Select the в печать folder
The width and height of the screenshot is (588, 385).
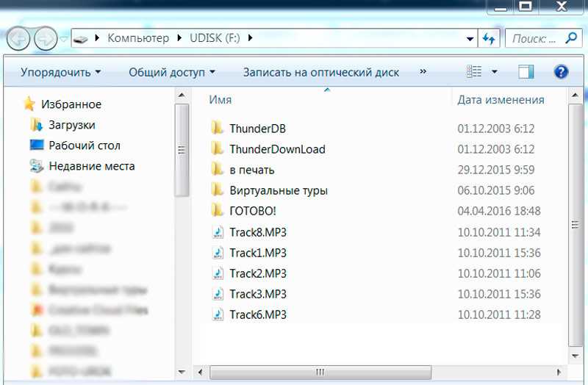pos(252,170)
